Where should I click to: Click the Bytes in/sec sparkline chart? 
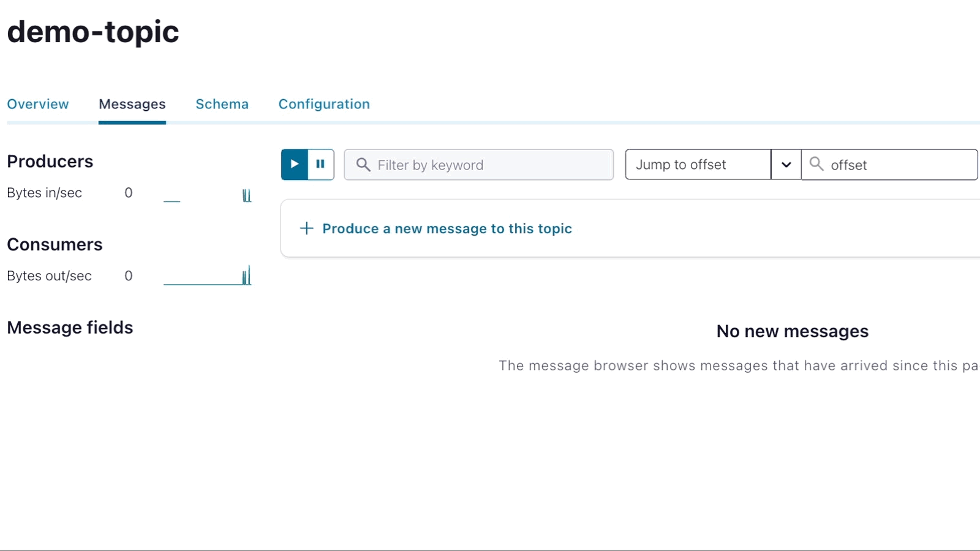(x=208, y=196)
